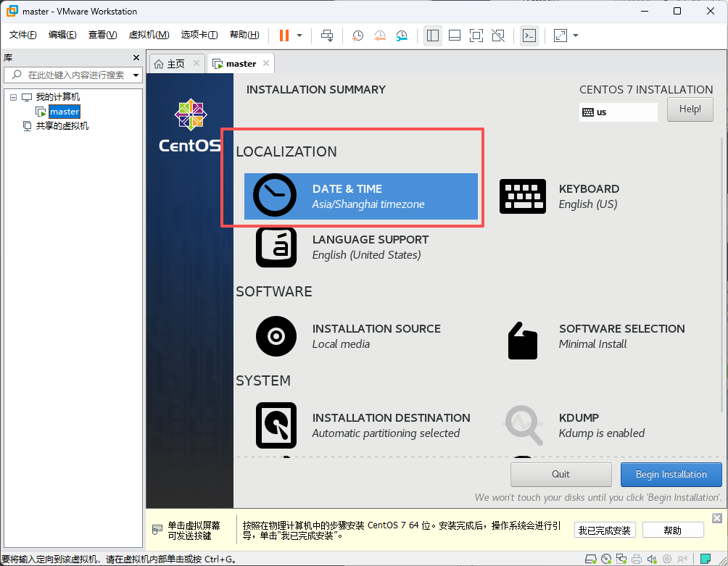Collapse the 我的计算机 tree node
This screenshot has height=566, width=728.
coord(14,97)
